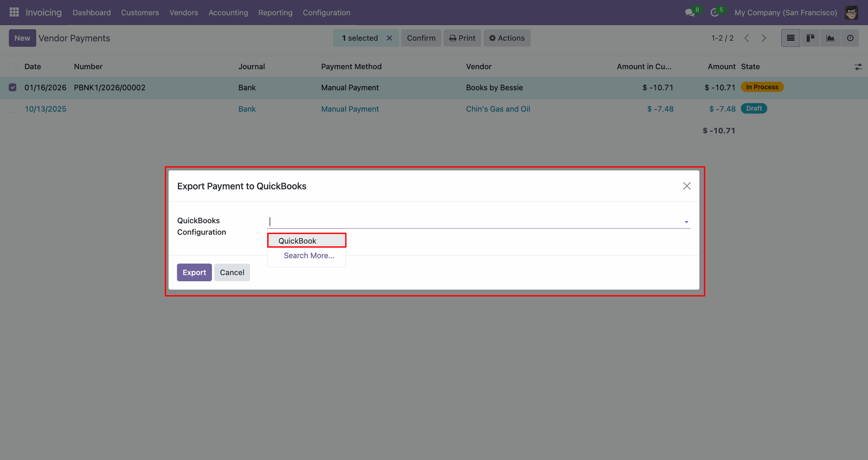The height and width of the screenshot is (460, 868).
Task: Open the apps grid home menu
Action: pyautogui.click(x=14, y=12)
